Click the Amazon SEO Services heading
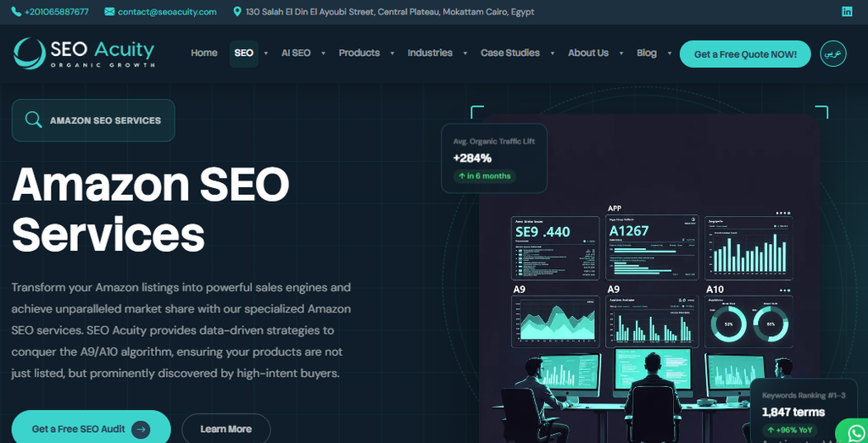 (151, 209)
